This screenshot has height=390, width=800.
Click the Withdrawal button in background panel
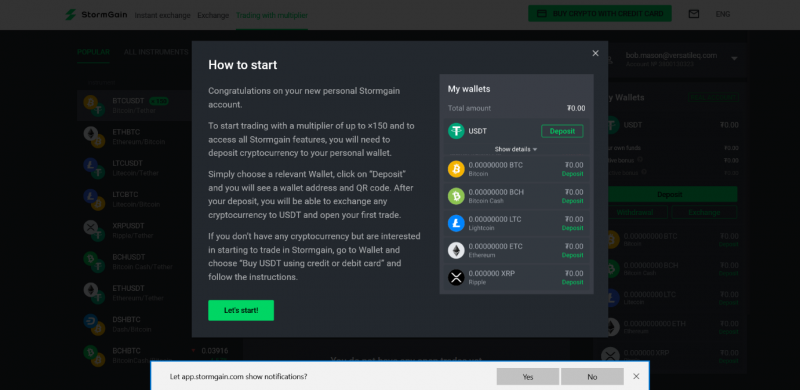[x=638, y=212]
